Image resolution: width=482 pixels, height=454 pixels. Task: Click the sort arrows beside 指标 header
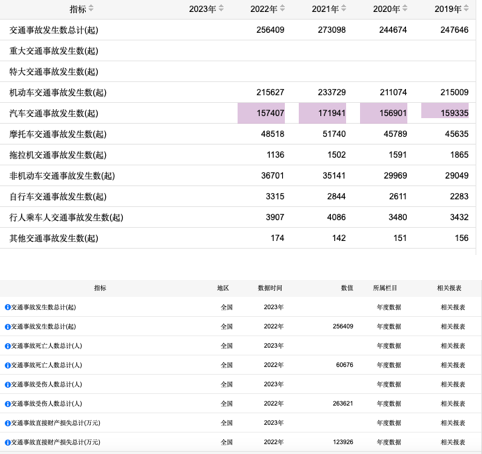pyautogui.click(x=91, y=8)
